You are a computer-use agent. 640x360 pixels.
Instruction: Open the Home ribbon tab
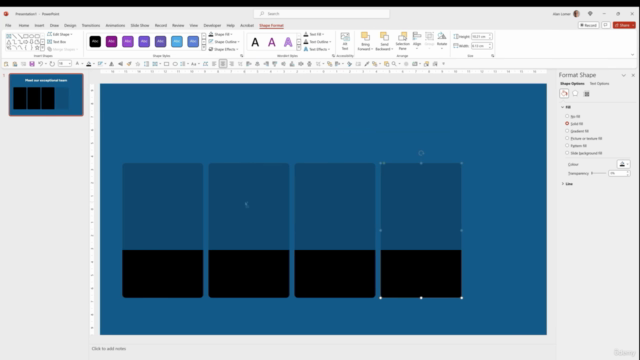24,25
